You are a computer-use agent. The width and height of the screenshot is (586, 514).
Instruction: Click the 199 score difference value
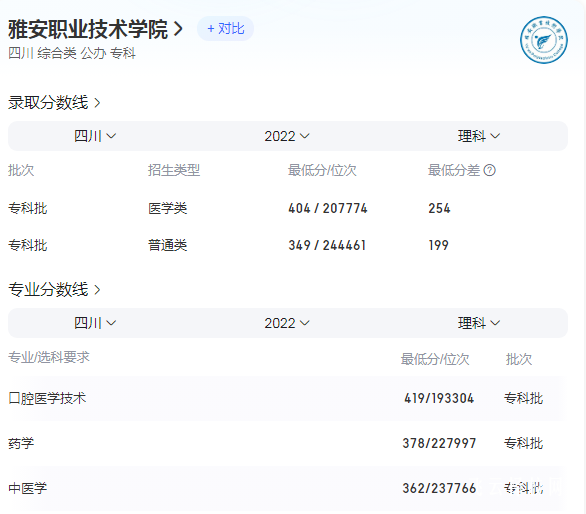438,245
